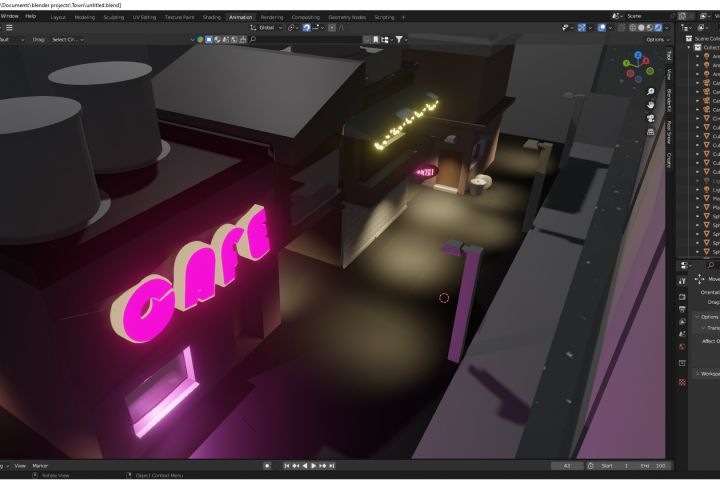
Task: Open the BlenderKit sidebar tab
Action: click(669, 100)
